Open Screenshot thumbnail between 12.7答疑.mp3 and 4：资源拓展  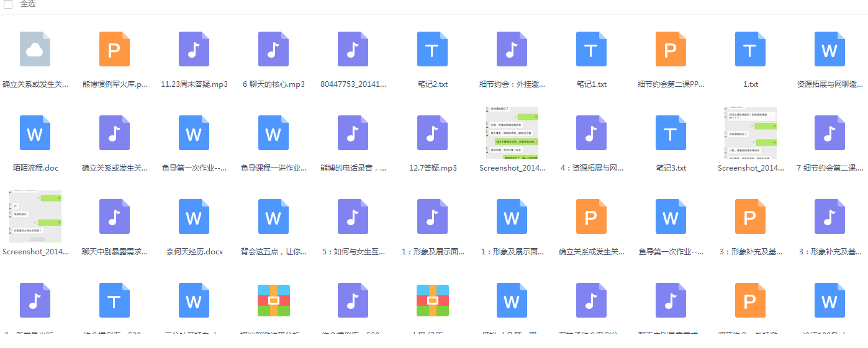[x=512, y=133]
